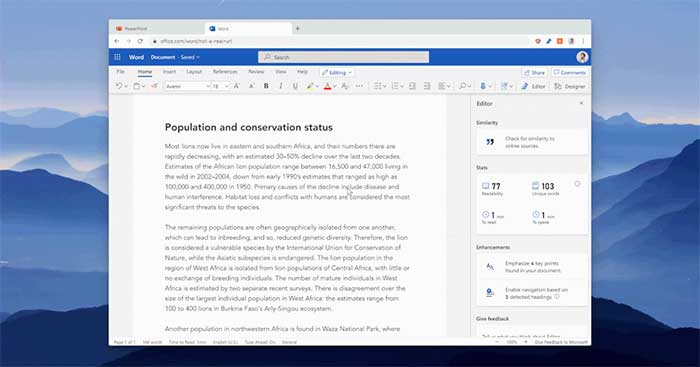
Task: Expand the bullet list dropdown arrow
Action: point(385,86)
